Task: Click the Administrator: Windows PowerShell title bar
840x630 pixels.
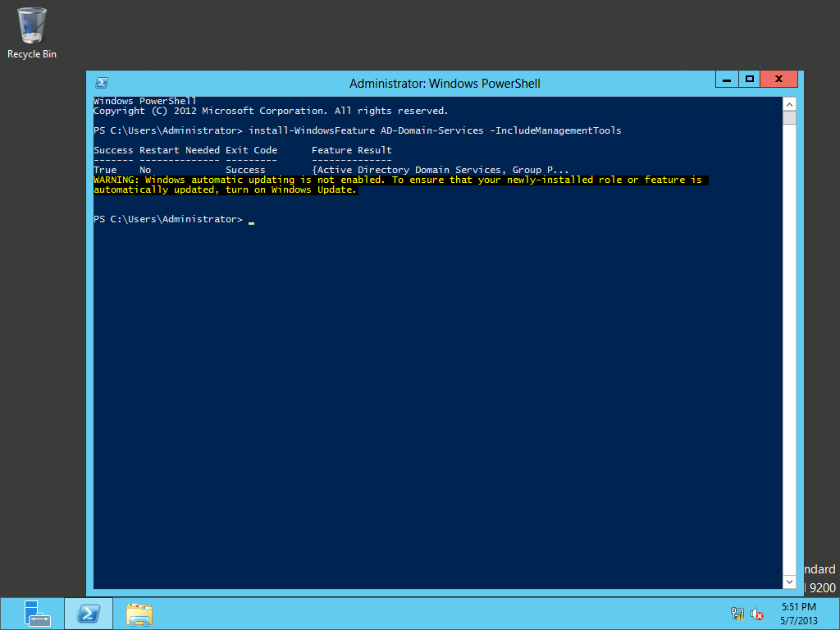Action: click(x=445, y=84)
